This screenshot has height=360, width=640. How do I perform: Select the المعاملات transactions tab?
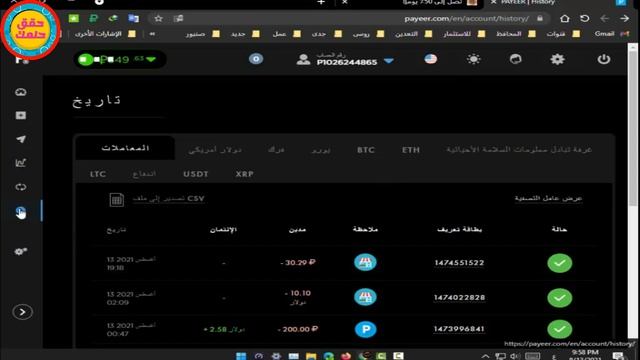[125, 148]
